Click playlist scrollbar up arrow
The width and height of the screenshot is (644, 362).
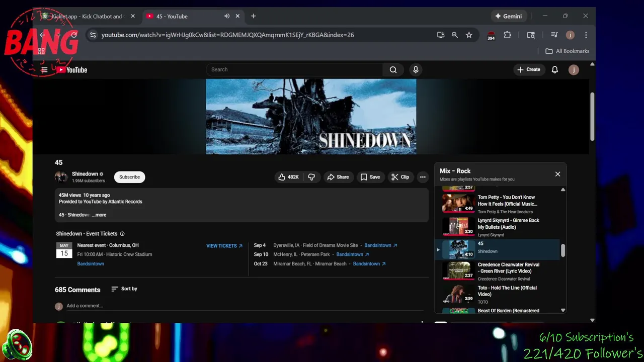click(x=563, y=190)
